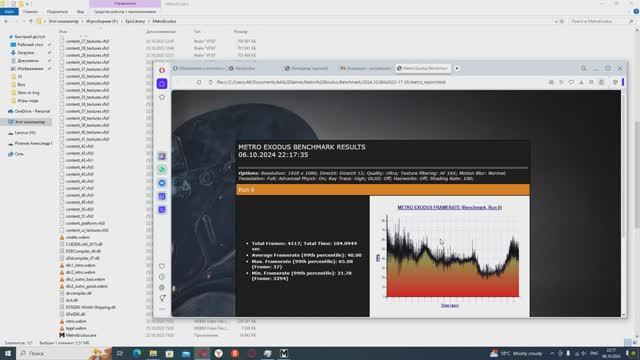Open the Opera sidebar home button
Screen dimensions: 640x360
(x=162, y=84)
